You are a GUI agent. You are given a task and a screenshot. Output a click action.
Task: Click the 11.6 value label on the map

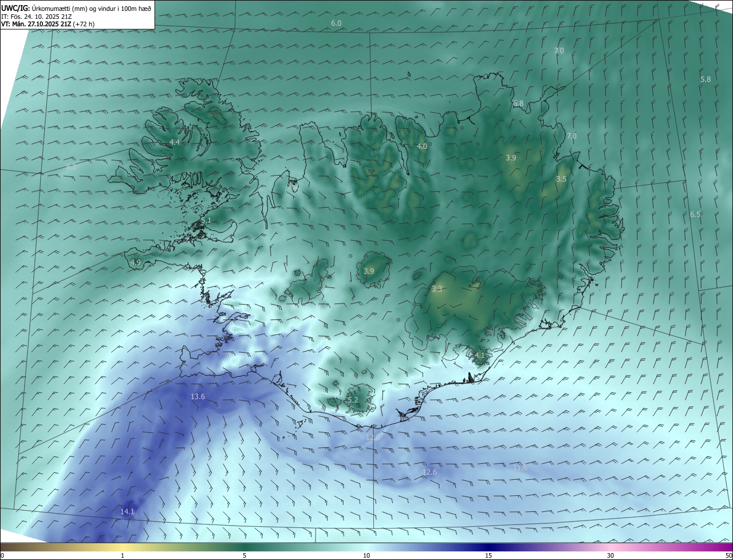click(520, 468)
